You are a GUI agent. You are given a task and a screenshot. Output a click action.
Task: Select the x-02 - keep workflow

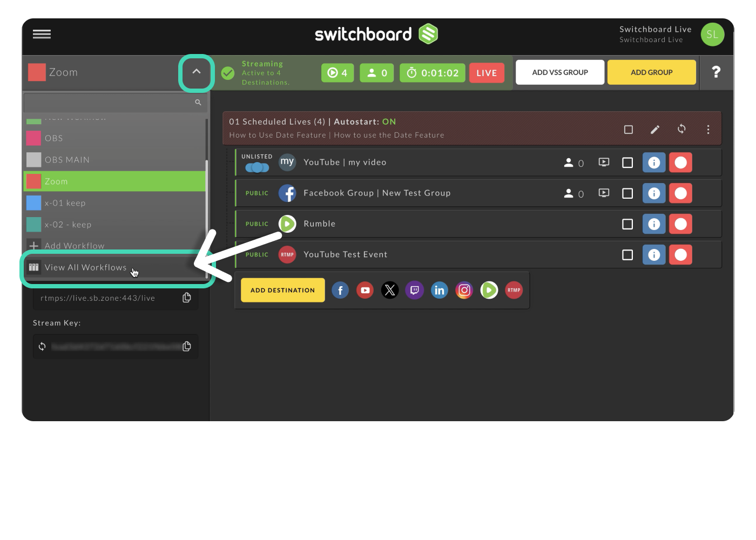[x=114, y=225]
